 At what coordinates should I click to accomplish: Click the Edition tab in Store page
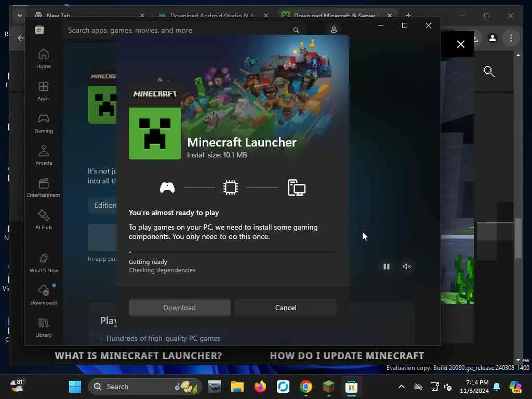tap(105, 205)
